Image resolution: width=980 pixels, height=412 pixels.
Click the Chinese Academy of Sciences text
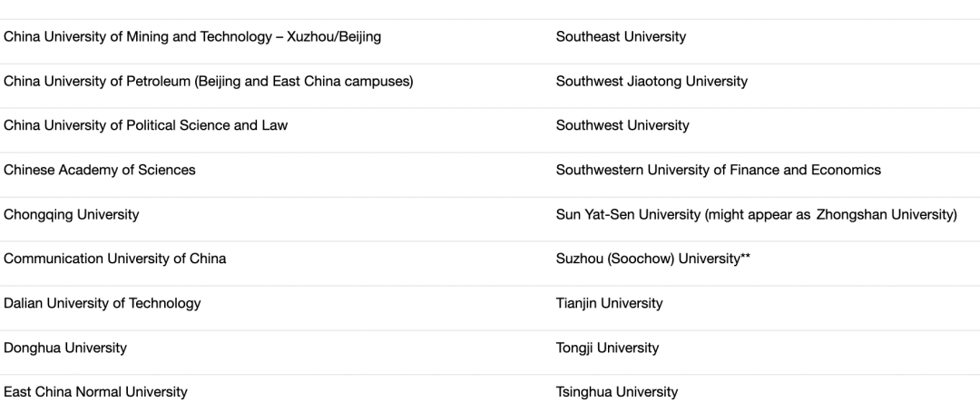[100, 170]
